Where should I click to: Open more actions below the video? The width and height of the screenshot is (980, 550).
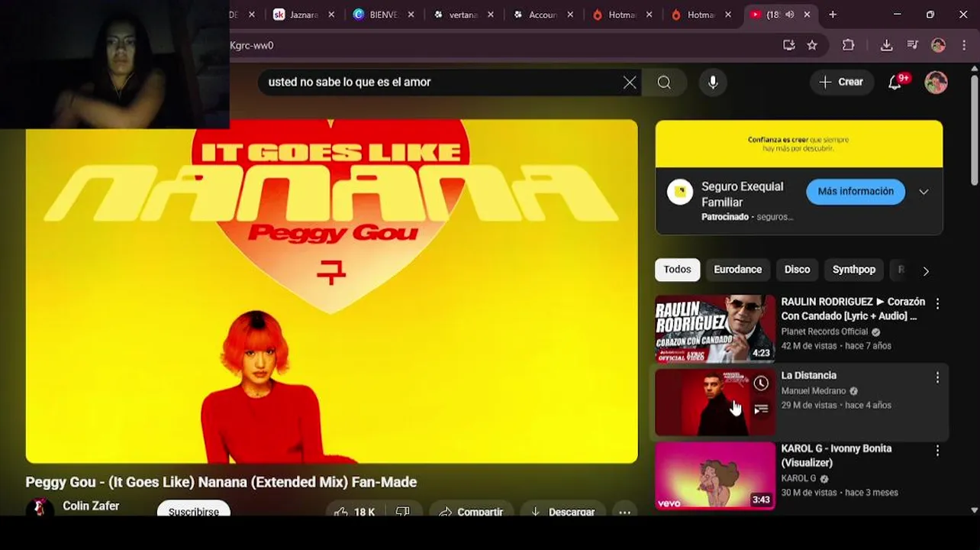pos(624,511)
